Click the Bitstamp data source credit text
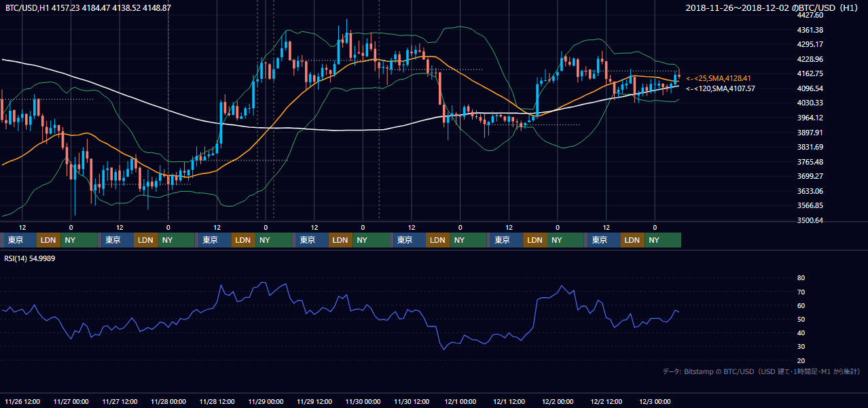Viewport: 868px width, 408px height. tap(761, 371)
